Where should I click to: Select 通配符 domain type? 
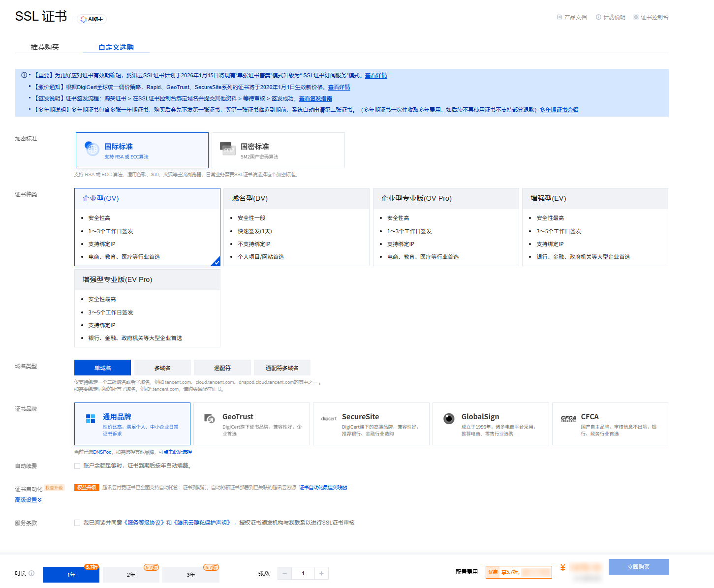pos(222,368)
